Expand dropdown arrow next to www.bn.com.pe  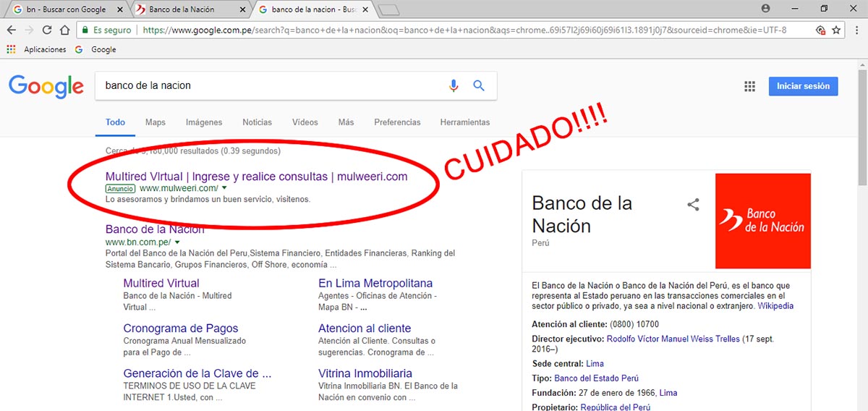pos(176,242)
